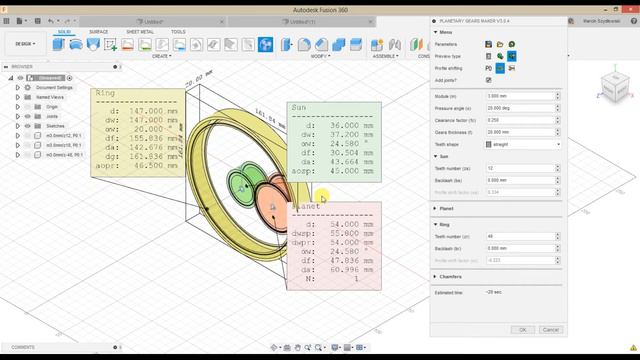Viewport: 640px width, 360px height.
Task: Select the first Preview type icon
Action: click(488, 56)
